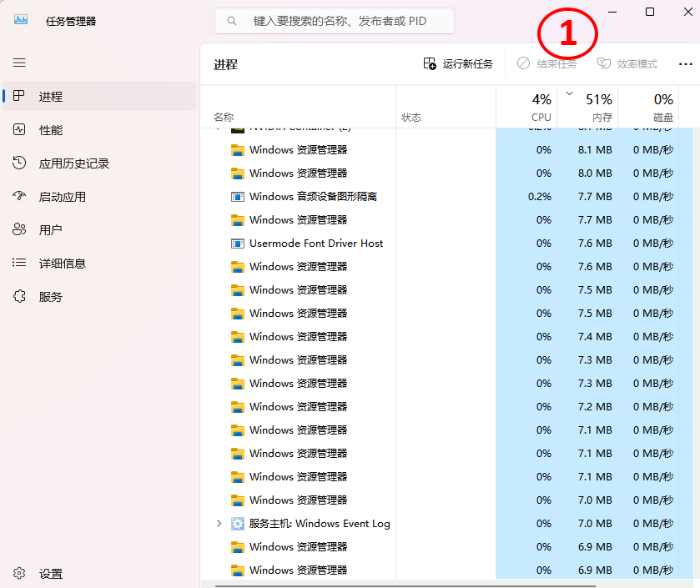Switch to the 性能 page
Image resolution: width=700 pixels, height=588 pixels.
[x=99, y=130]
